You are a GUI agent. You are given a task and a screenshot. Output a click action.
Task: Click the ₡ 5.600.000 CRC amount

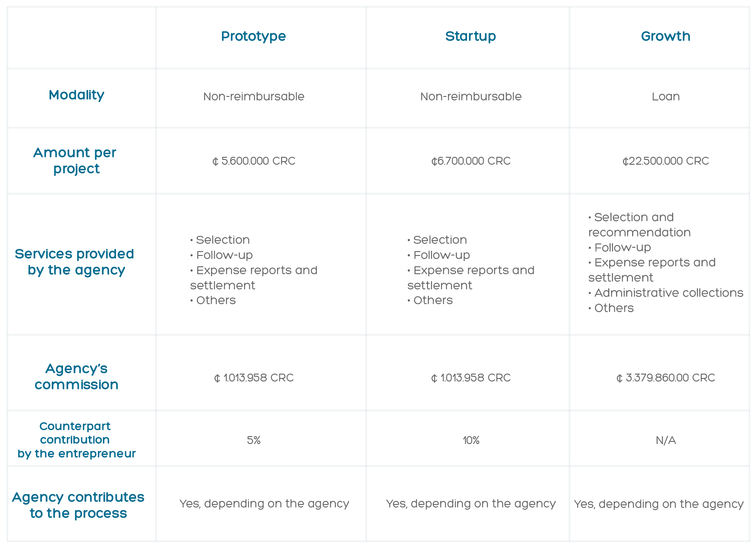[254, 161]
